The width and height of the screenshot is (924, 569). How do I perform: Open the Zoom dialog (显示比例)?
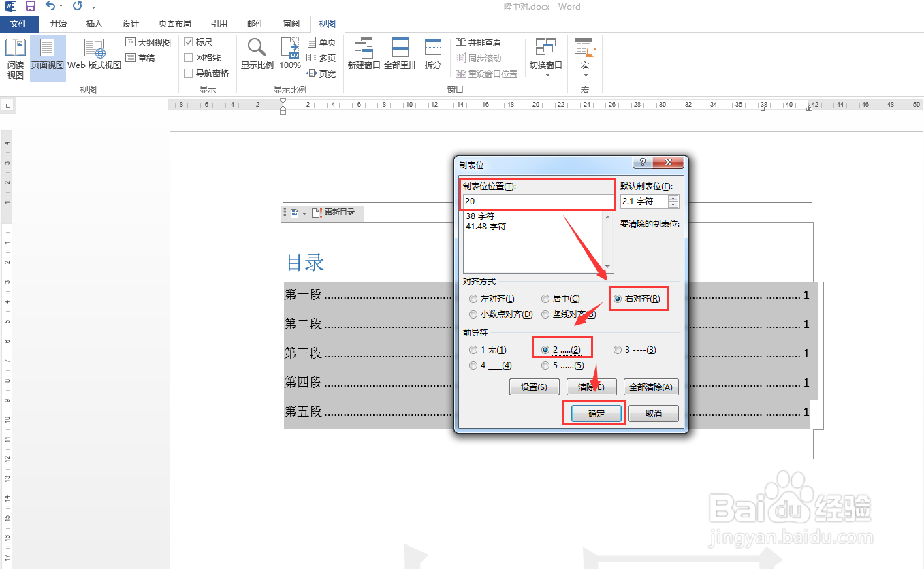(x=257, y=54)
